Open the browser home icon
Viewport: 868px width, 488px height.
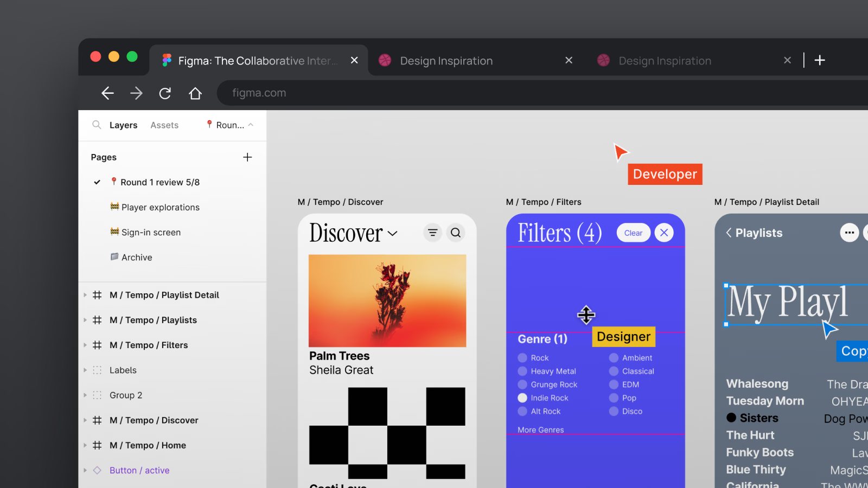[x=195, y=93]
